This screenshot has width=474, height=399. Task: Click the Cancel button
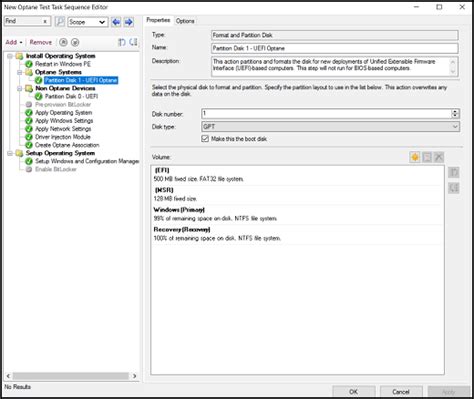tap(401, 392)
